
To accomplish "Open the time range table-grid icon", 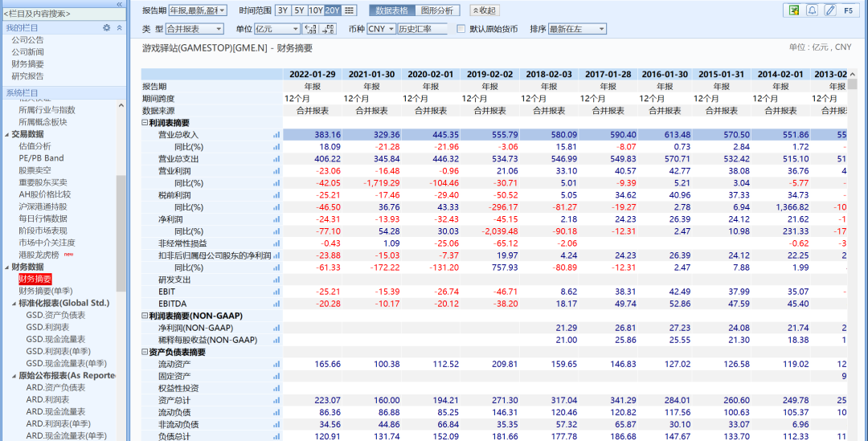I will pyautogui.click(x=350, y=10).
